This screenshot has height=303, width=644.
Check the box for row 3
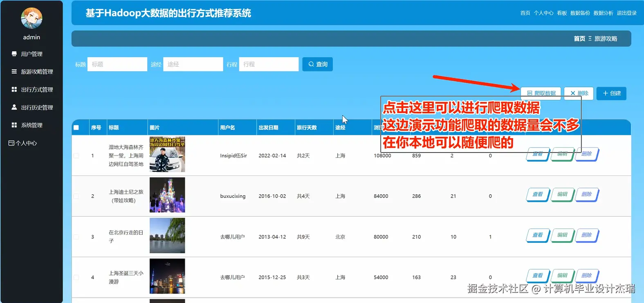point(76,237)
